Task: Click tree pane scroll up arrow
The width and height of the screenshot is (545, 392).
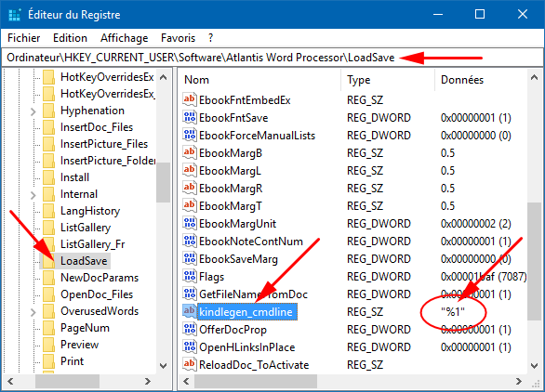Action: click(x=163, y=77)
